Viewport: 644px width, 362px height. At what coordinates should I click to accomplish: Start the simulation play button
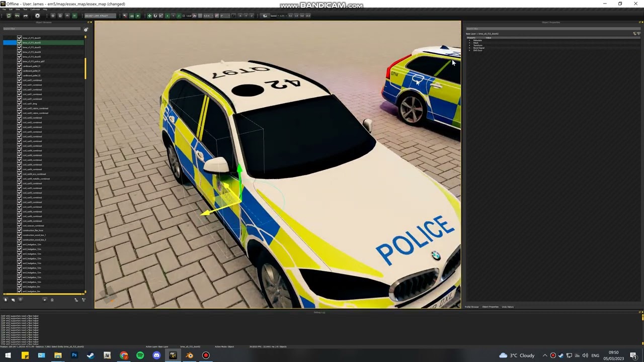click(37, 16)
